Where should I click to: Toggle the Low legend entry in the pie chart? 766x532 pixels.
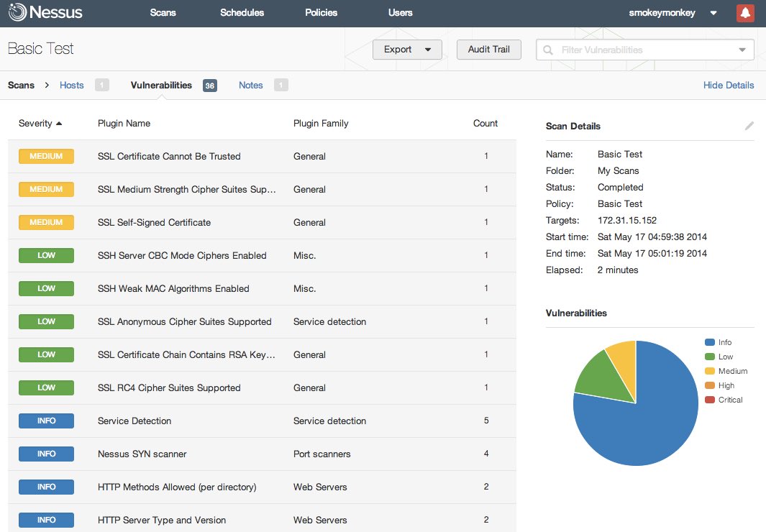719,357
